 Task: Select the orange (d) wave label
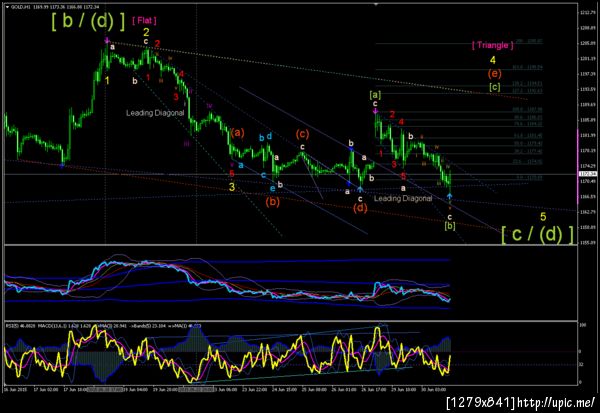point(360,208)
